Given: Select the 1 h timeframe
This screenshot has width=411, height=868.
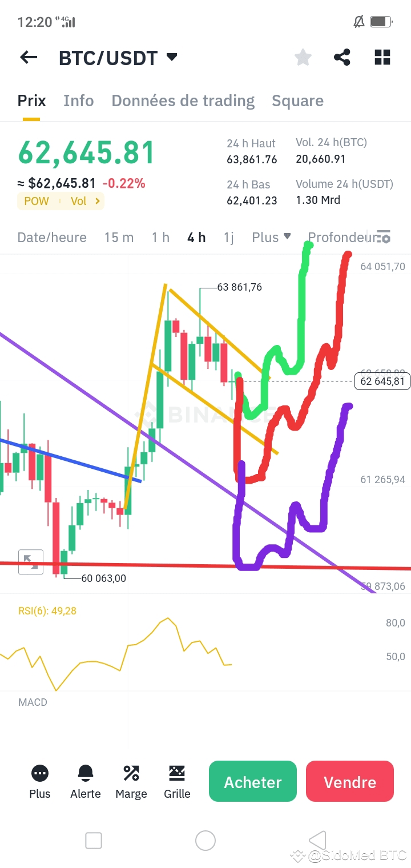Looking at the screenshot, I should [x=160, y=237].
